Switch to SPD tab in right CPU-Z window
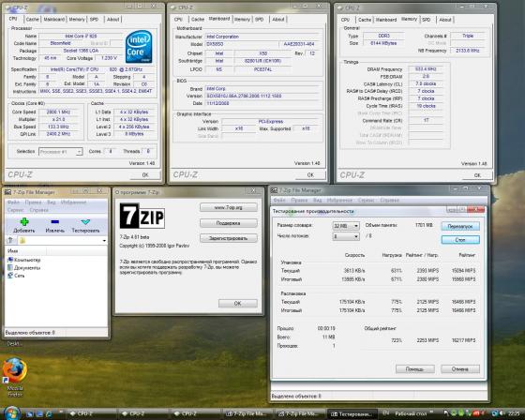 [x=427, y=20]
